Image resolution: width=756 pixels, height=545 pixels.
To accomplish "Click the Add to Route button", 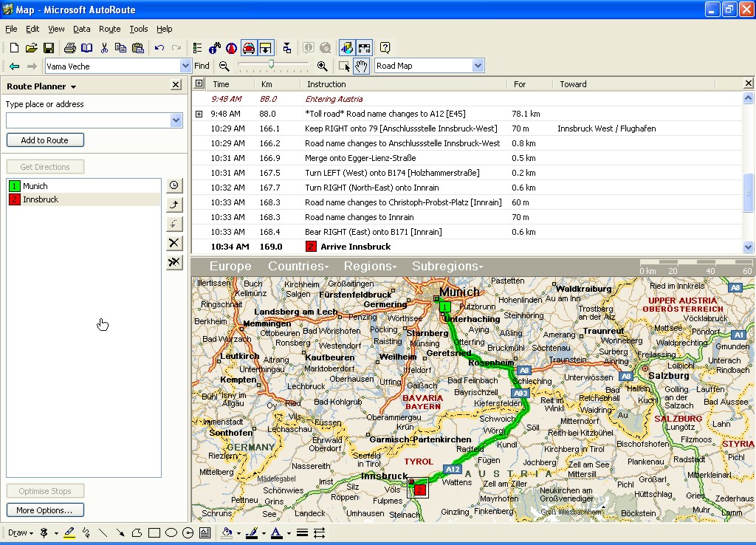I will tap(45, 140).
